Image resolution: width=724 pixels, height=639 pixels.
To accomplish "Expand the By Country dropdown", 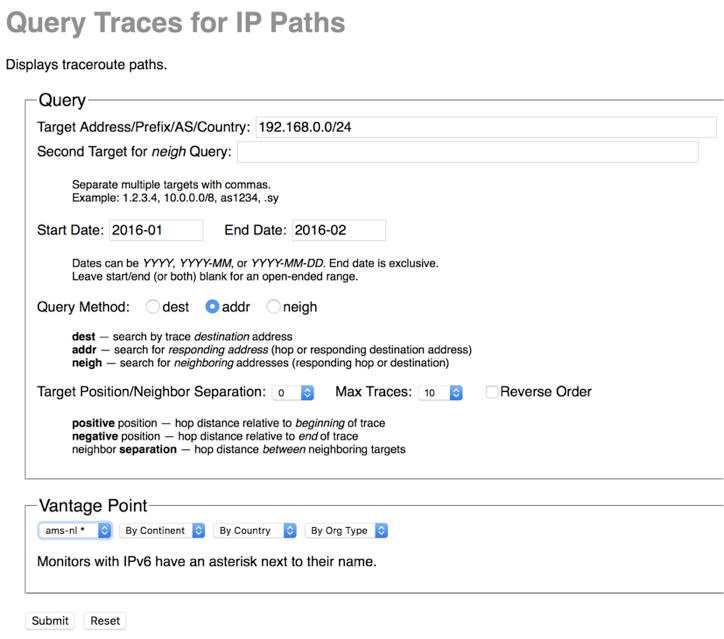I will 255,530.
